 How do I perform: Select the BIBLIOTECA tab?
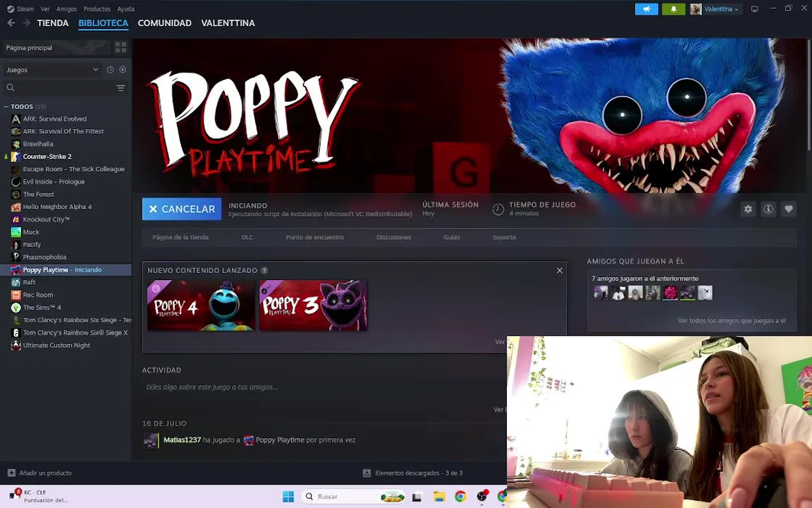click(103, 23)
